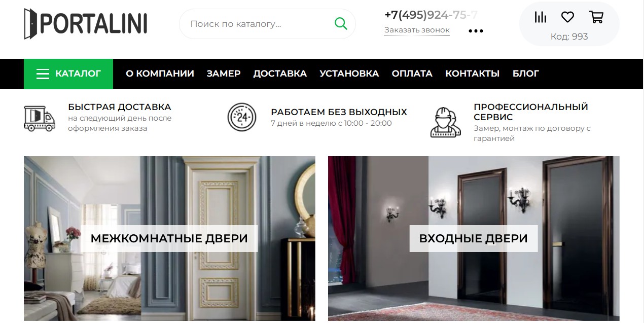Open the comparison bars icon
The image size is (644, 323).
pyautogui.click(x=541, y=17)
